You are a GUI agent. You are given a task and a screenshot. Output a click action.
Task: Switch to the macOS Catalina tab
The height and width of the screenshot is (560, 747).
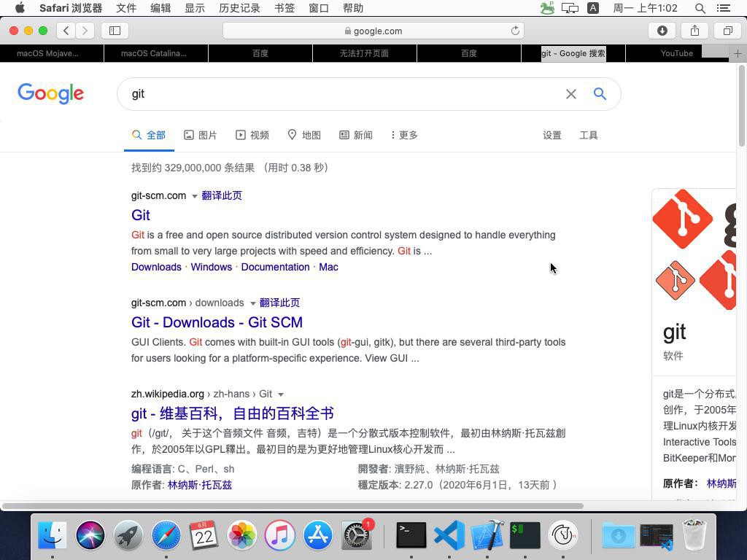click(x=156, y=53)
